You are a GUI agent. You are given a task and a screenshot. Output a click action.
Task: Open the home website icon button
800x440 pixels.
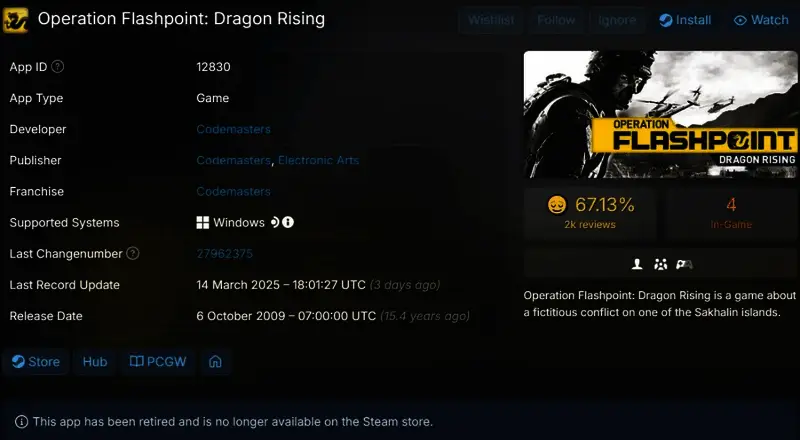pyautogui.click(x=215, y=362)
